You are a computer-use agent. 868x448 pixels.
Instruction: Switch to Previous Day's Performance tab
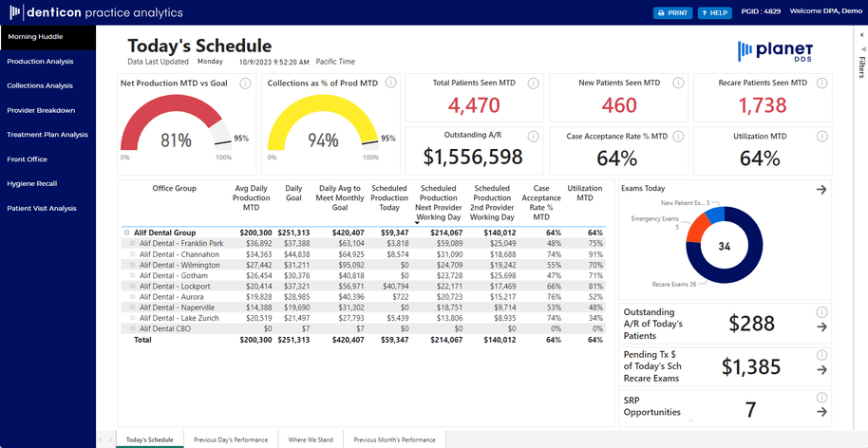point(231,439)
